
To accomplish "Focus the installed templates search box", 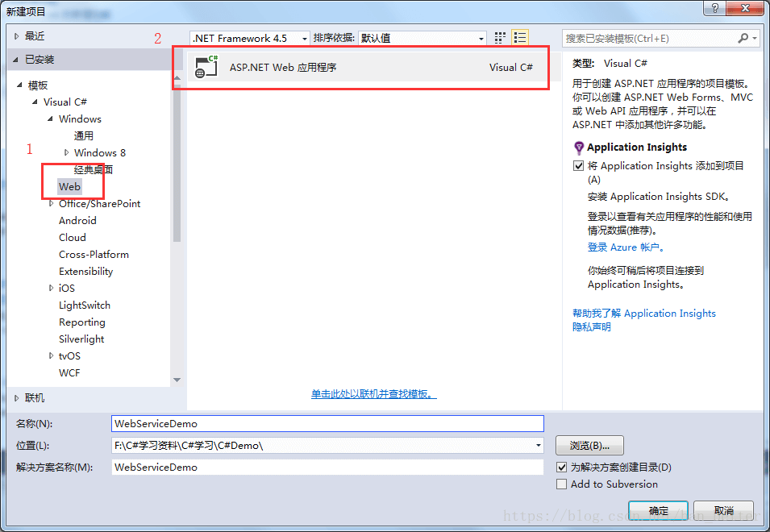I will tap(650, 38).
